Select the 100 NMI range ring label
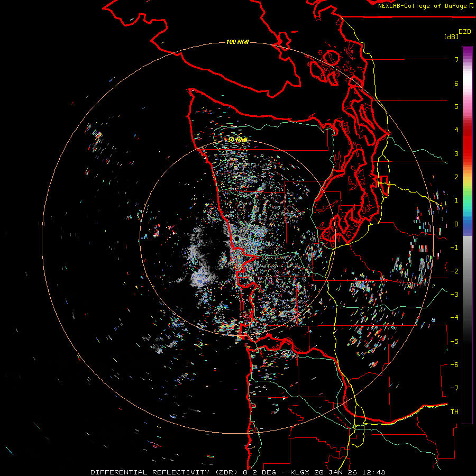This screenshot has height=476, width=476. 237,42
